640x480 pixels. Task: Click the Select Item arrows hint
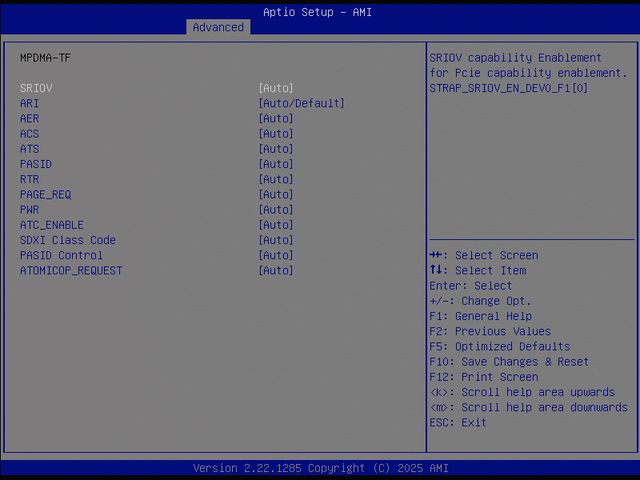tap(478, 271)
